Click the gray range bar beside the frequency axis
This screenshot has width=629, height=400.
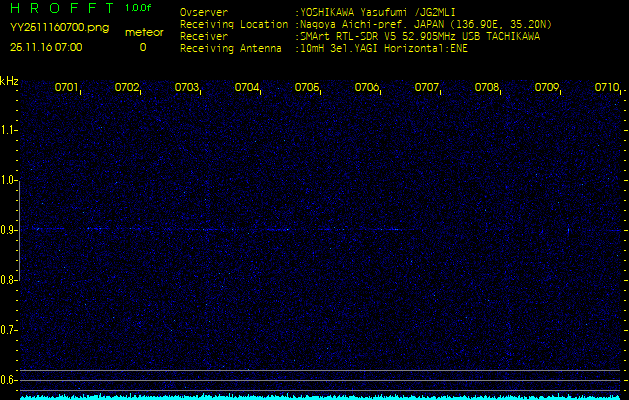19,230
